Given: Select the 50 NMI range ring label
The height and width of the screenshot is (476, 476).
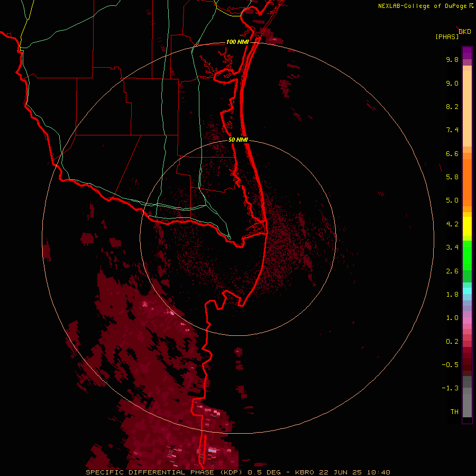Looking at the screenshot, I should tap(238, 140).
